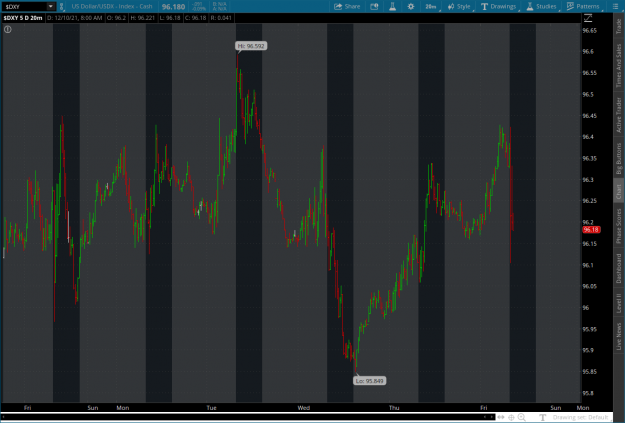Open the Big Buttons sidebar tab
The width and height of the screenshot is (625, 423).
[x=619, y=158]
